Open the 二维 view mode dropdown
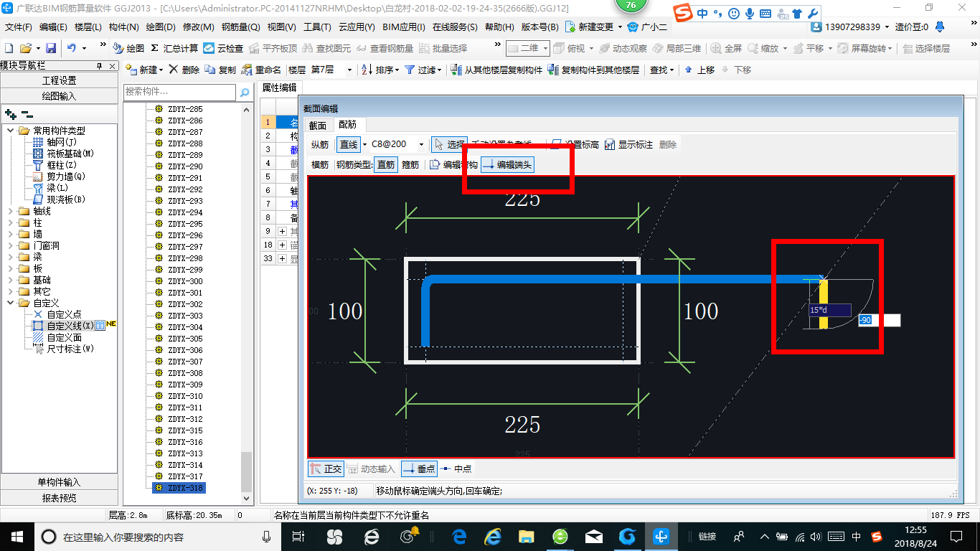The height and width of the screenshot is (551, 980). point(545,48)
